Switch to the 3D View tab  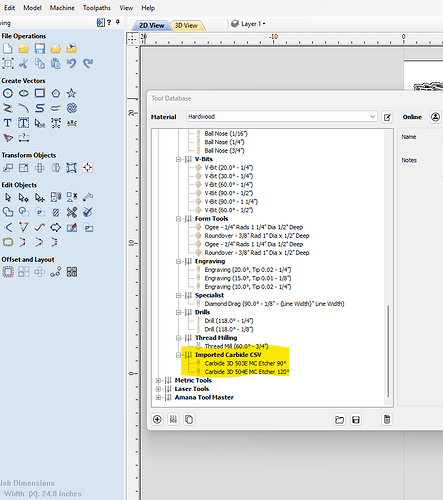point(186,25)
